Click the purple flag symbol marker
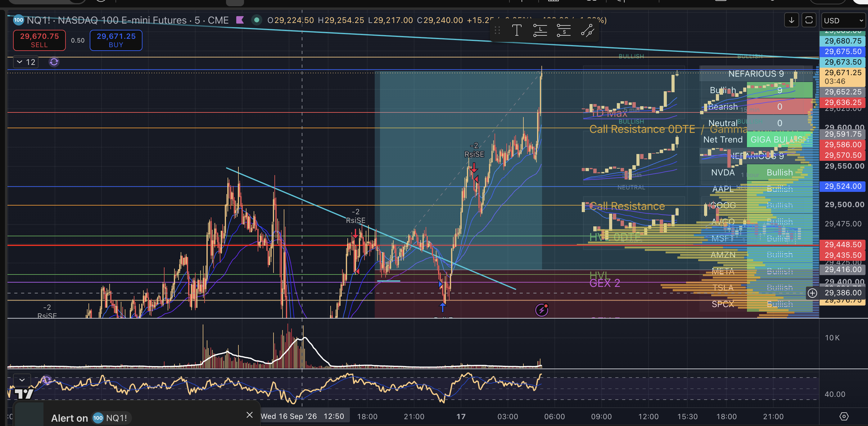Viewport: 868px width, 426px height. pos(240,20)
